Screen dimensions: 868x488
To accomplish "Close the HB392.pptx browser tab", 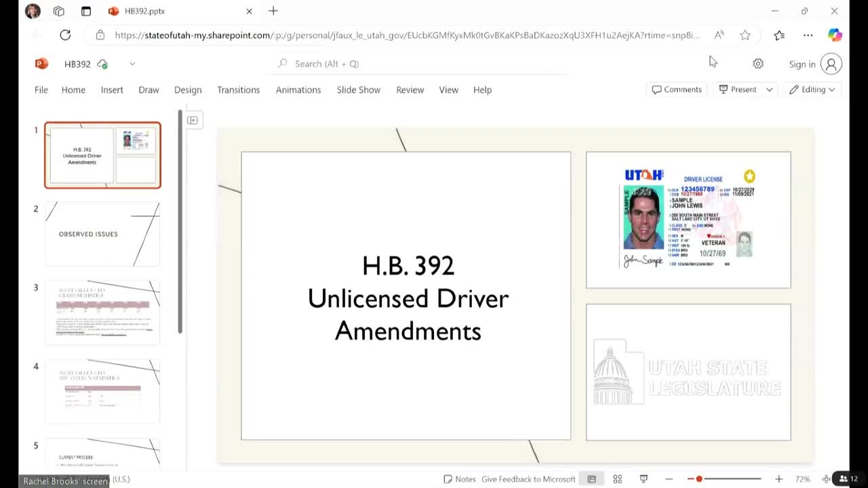I will coord(249,11).
